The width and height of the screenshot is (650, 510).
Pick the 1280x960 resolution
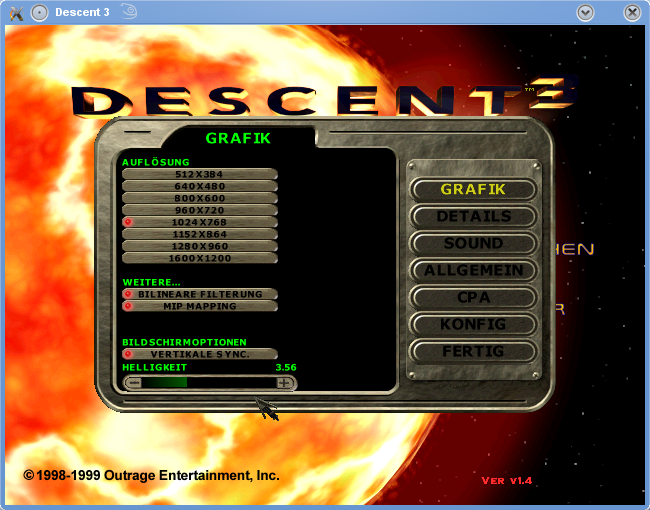coord(200,246)
